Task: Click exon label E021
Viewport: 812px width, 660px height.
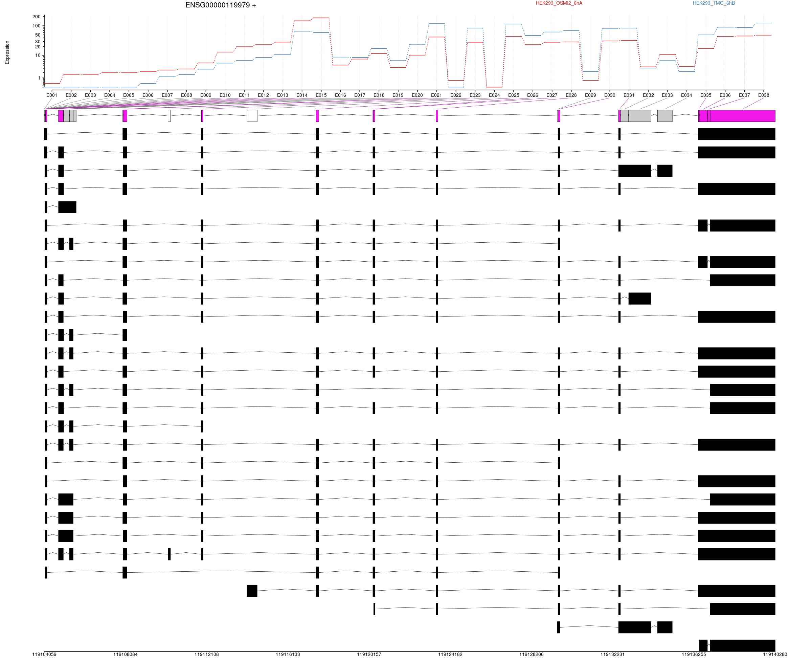Action: coord(436,95)
